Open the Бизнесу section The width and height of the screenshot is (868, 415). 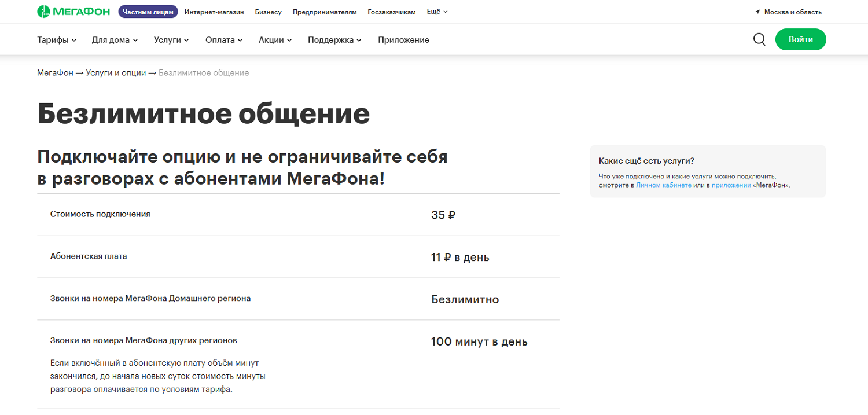click(268, 12)
